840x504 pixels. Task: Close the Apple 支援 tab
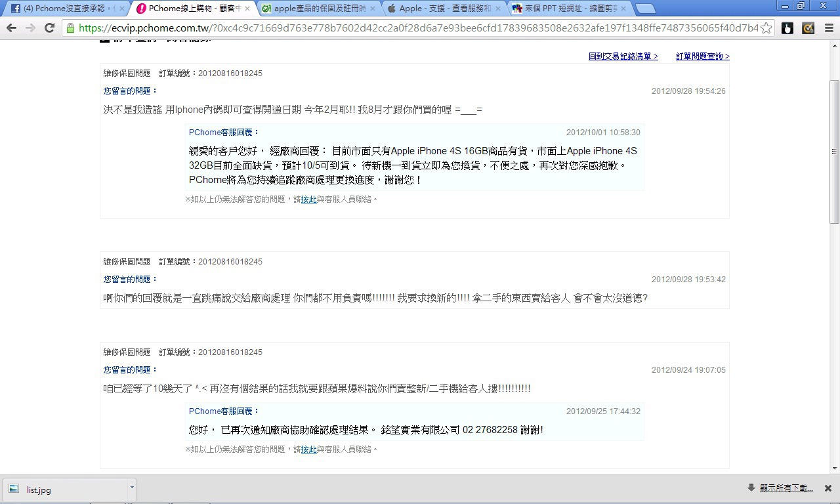click(497, 9)
